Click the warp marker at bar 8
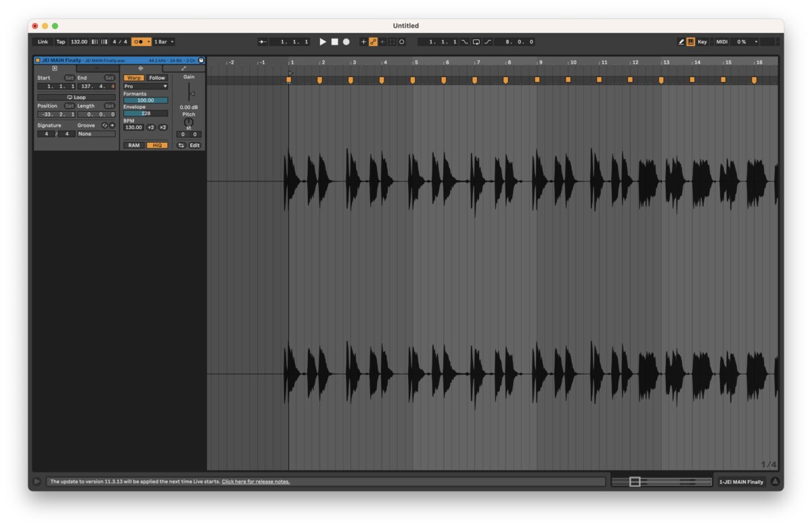 tap(505, 80)
